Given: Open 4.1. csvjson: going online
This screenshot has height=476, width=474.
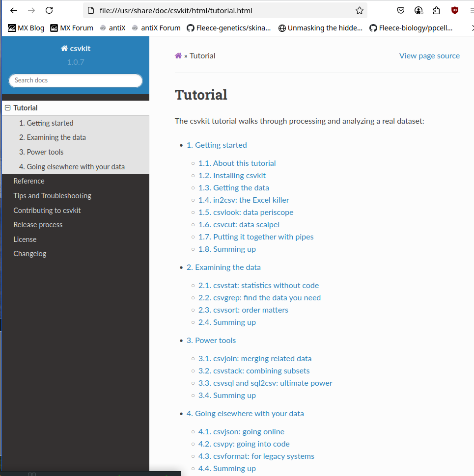Looking at the screenshot, I should pos(241,432).
